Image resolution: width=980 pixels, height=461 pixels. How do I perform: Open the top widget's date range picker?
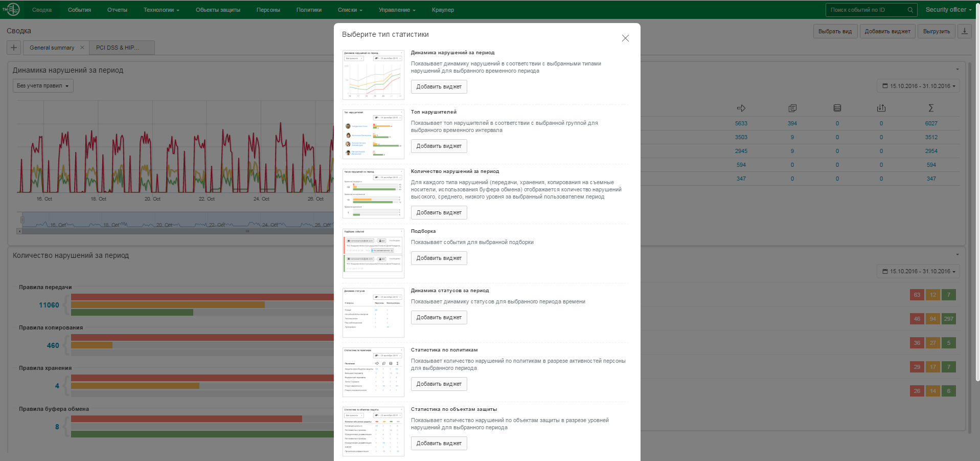tap(918, 86)
